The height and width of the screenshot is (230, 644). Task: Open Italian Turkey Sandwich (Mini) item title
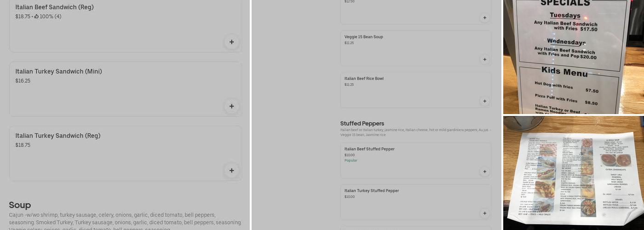coord(58,71)
